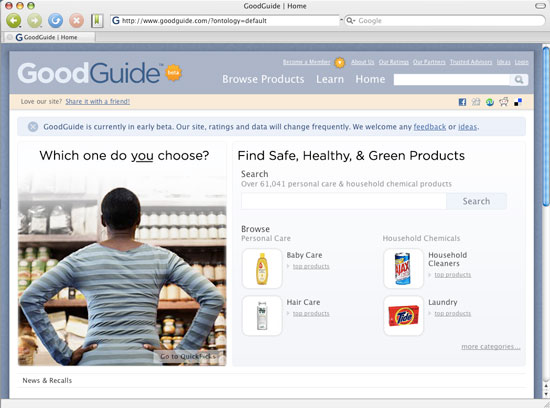Click the vertical page scrollbar thumb
The height and width of the screenshot is (408, 550).
[x=546, y=126]
